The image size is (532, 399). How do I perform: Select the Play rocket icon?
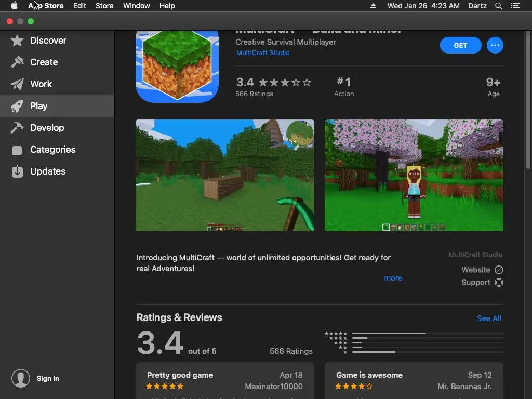[17, 106]
